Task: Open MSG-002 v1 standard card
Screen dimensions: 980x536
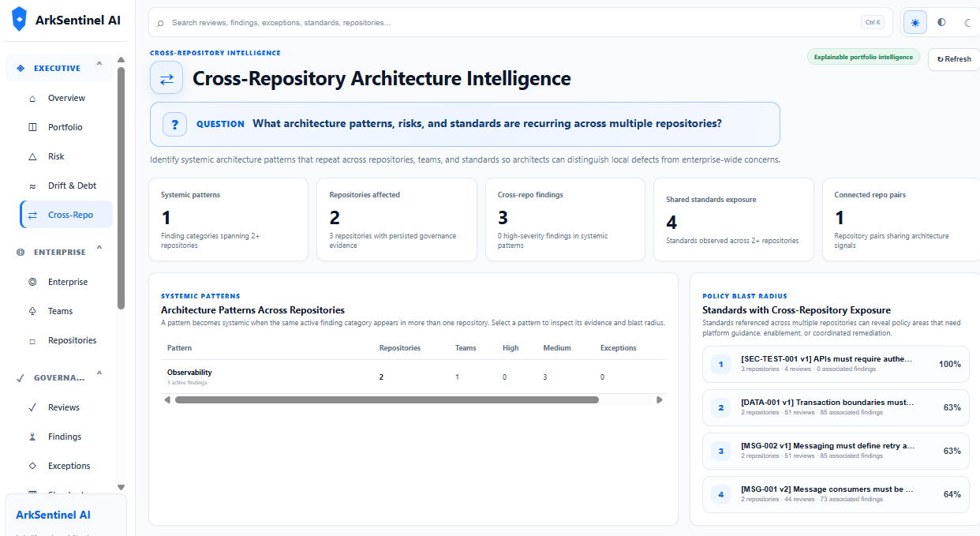Action: 836,451
